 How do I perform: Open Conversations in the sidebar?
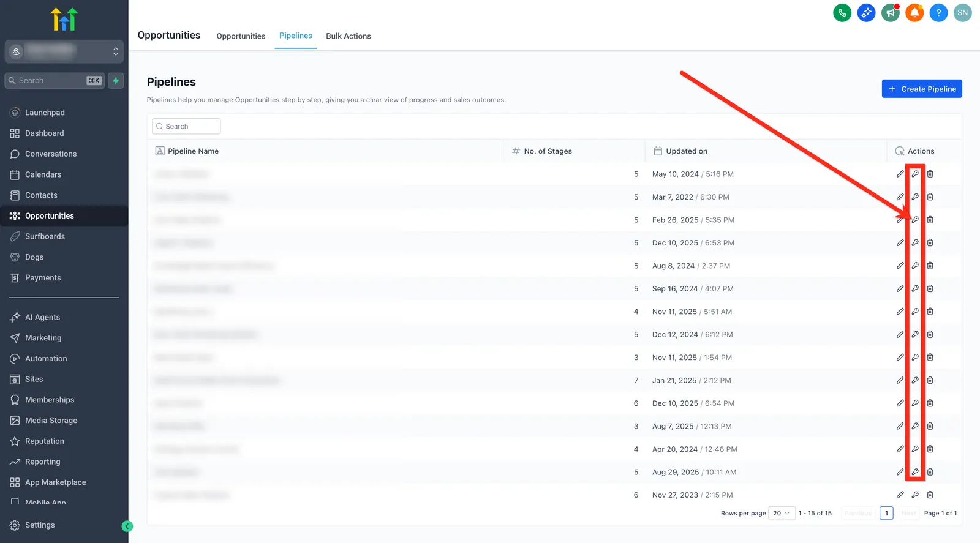(51, 154)
